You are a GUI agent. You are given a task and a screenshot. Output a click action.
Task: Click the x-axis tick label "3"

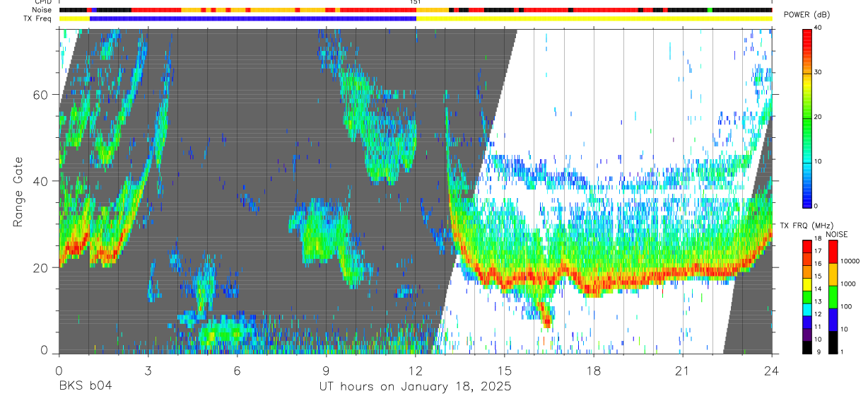[x=148, y=371]
